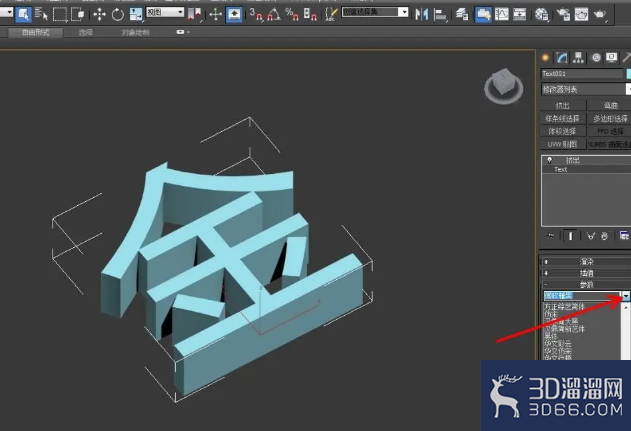Image resolution: width=631 pixels, height=431 pixels.
Task: Click Configure Modifier Sets icon
Action: [x=624, y=236]
